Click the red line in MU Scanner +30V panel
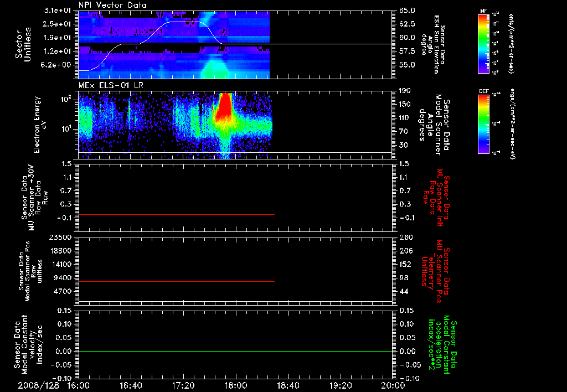This screenshot has height=392, width=567. pyautogui.click(x=177, y=215)
